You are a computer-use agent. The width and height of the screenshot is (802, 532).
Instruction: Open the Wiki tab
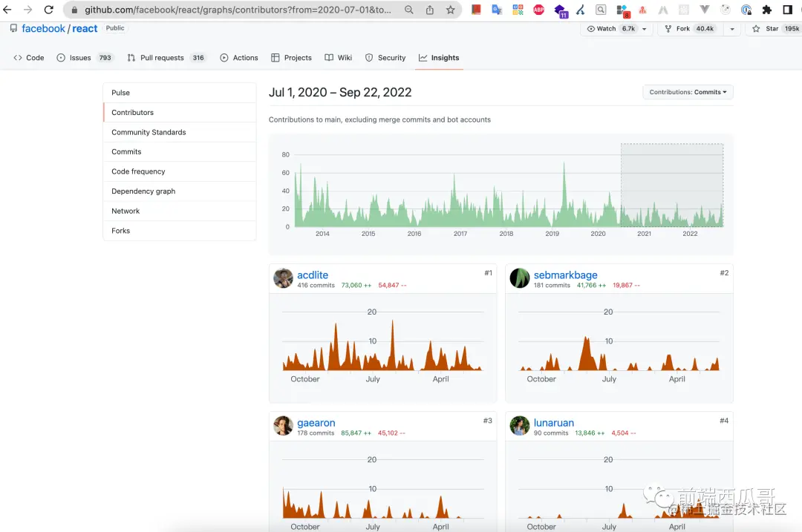[x=338, y=58]
